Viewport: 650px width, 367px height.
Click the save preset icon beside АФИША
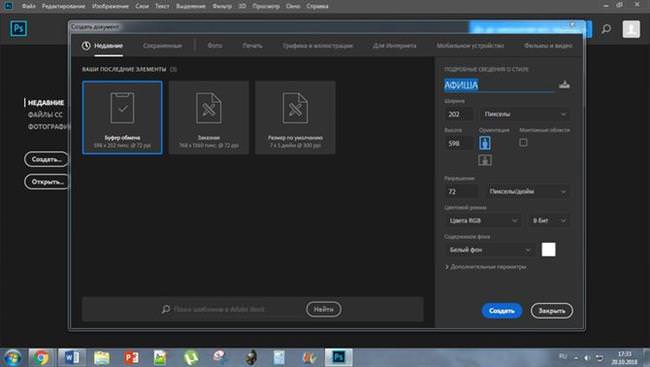[x=564, y=85]
